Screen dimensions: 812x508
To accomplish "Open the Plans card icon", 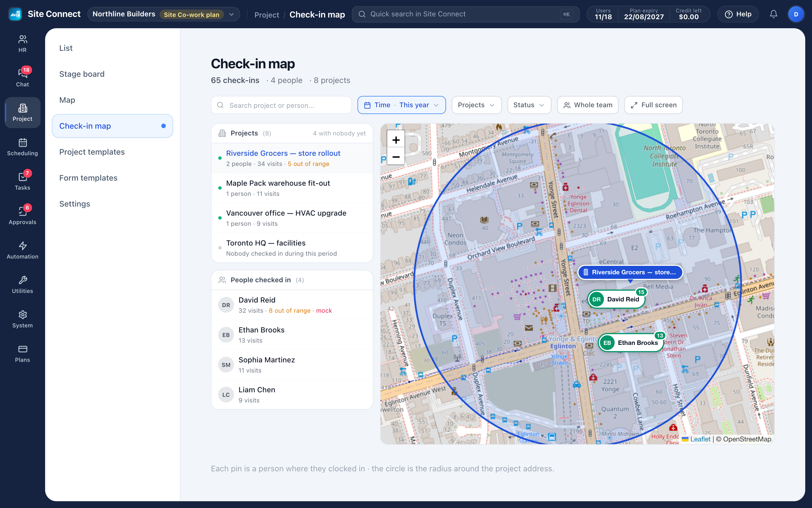I will pos(23,353).
